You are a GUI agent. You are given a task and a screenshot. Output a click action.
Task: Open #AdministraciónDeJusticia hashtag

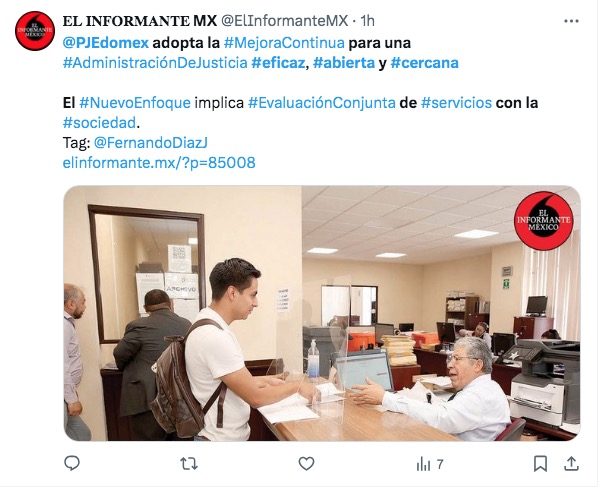[x=155, y=63]
